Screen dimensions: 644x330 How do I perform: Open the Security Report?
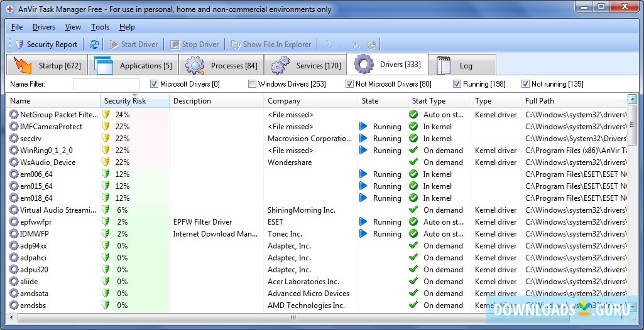click(46, 45)
